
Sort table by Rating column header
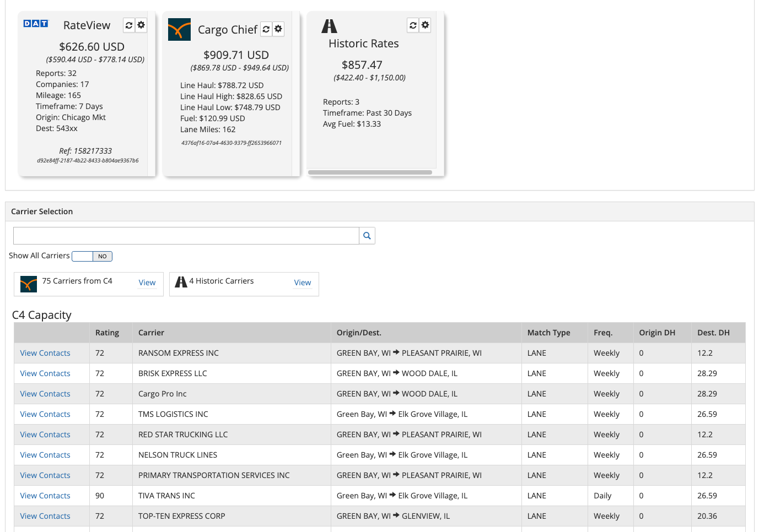point(107,333)
